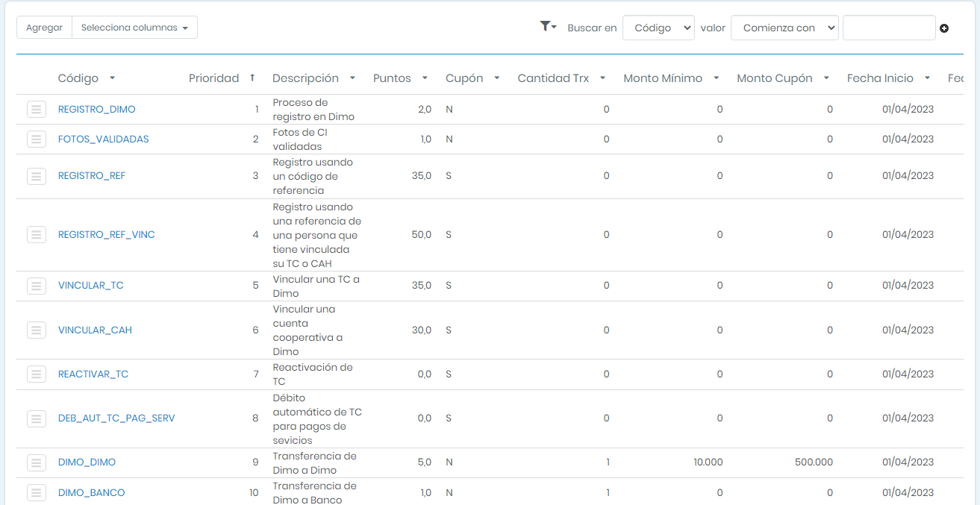Click the Cantidad Trx column header
The image size is (980, 505).
coord(553,78)
